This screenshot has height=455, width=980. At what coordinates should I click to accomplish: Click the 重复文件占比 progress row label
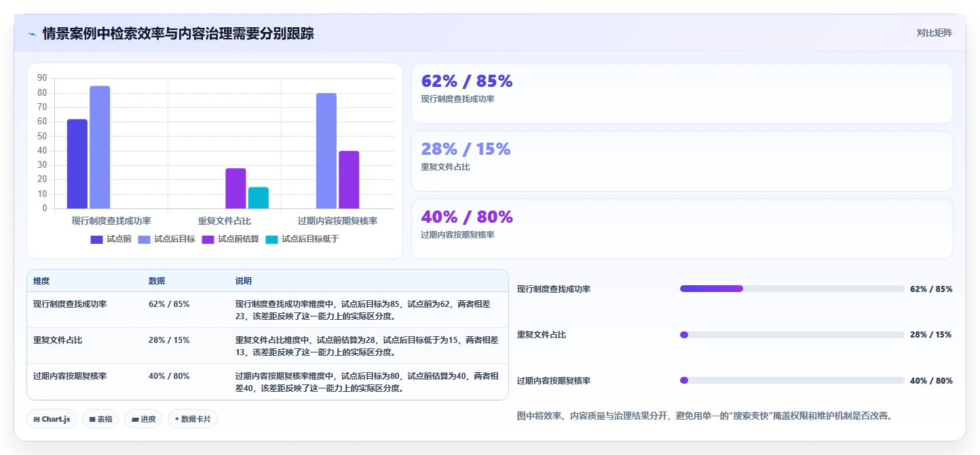click(x=542, y=335)
